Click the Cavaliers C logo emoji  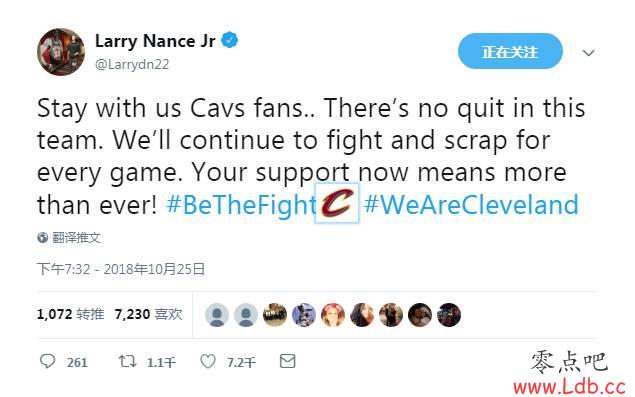pos(337,203)
